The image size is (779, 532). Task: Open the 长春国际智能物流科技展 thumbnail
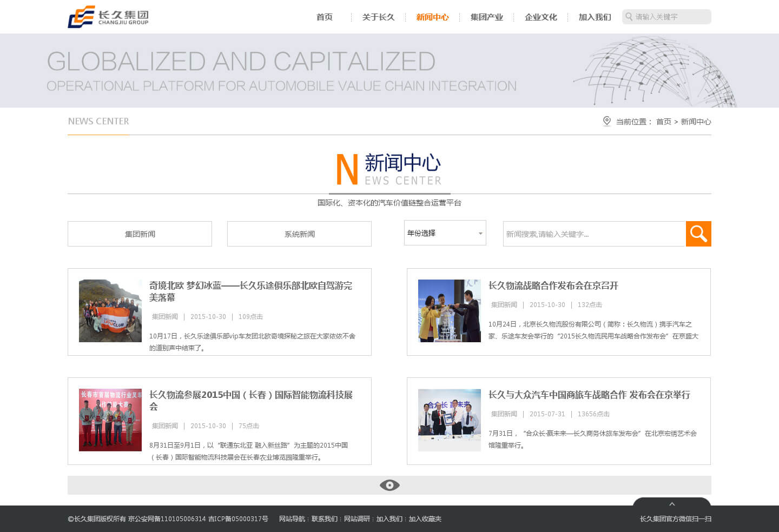coord(110,420)
